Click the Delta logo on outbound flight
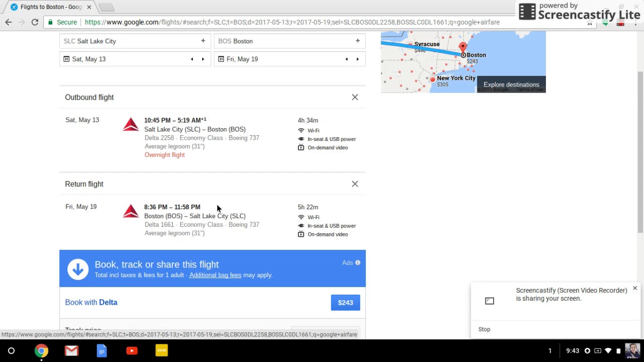The width and height of the screenshot is (644, 362). 131,124
